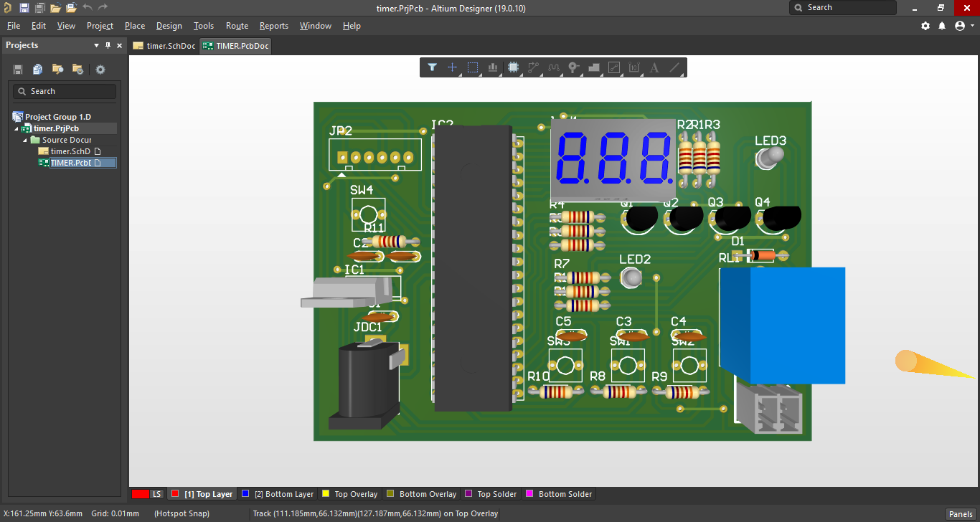Image resolution: width=980 pixels, height=522 pixels.
Task: Select the Place String text tool
Action: point(654,67)
